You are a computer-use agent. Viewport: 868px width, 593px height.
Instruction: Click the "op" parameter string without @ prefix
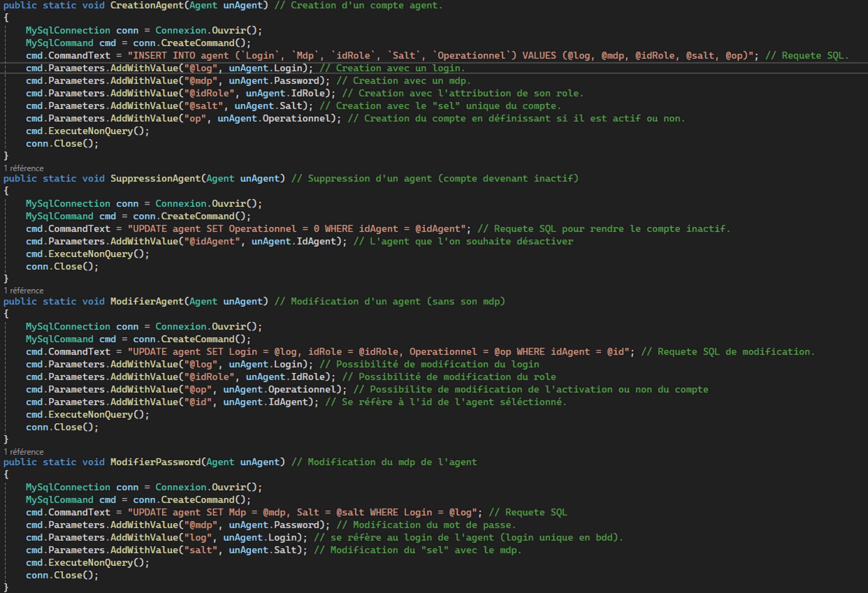pyautogui.click(x=195, y=119)
